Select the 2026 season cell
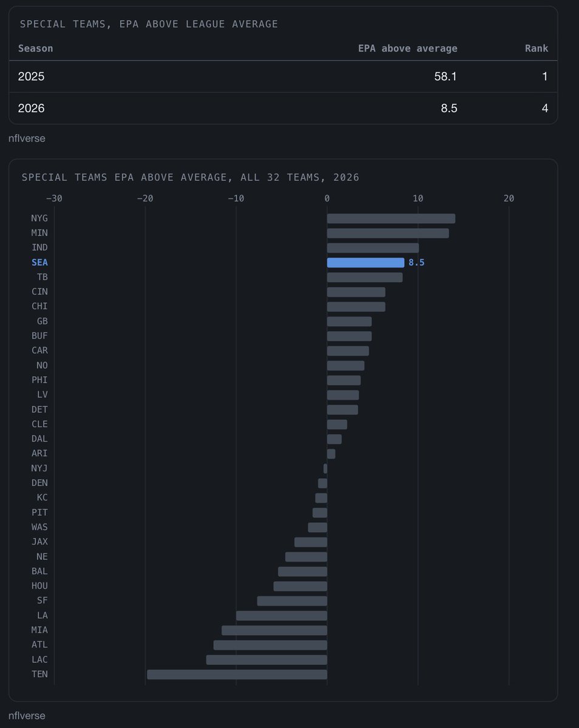 coord(32,109)
